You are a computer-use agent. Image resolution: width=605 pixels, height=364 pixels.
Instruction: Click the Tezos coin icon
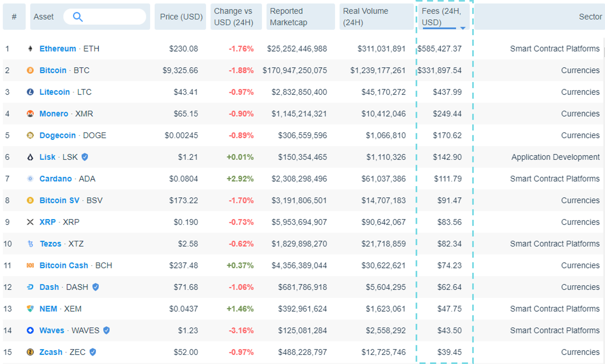[30, 244]
